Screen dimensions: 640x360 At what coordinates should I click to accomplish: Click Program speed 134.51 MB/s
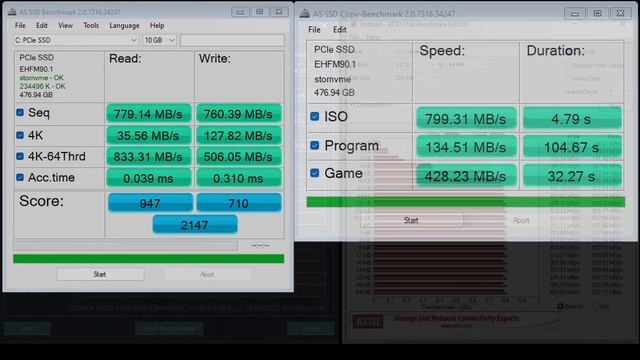(x=466, y=147)
